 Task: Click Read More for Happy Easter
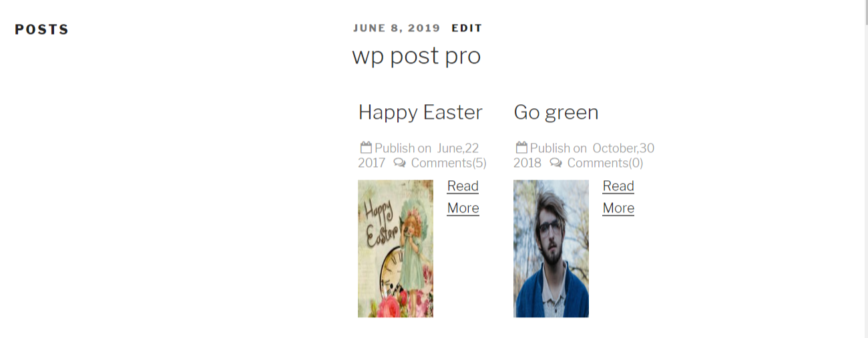click(x=463, y=197)
